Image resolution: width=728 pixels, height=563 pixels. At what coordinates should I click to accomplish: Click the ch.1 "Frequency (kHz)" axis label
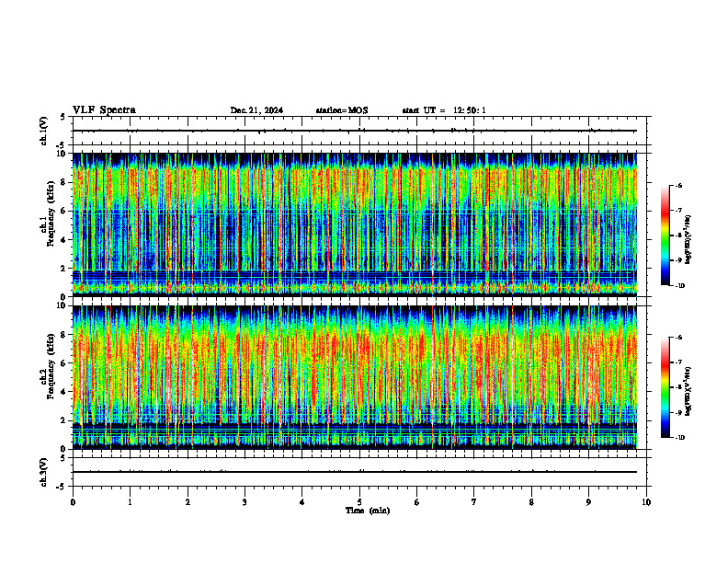click(51, 213)
